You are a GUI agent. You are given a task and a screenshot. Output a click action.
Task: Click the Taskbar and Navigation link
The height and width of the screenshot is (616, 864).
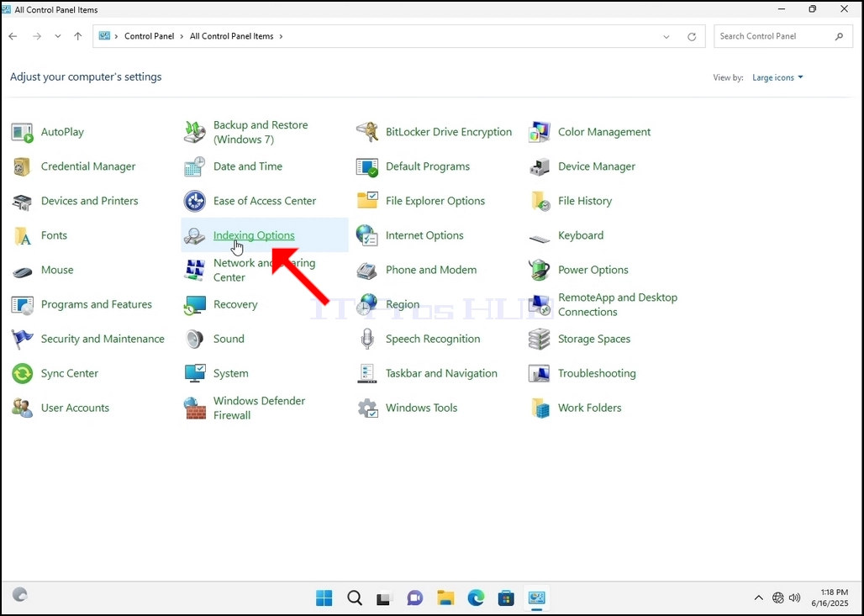441,374
